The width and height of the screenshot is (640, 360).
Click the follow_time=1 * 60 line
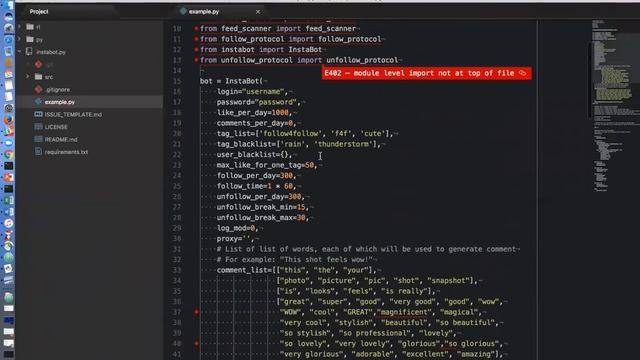point(257,186)
